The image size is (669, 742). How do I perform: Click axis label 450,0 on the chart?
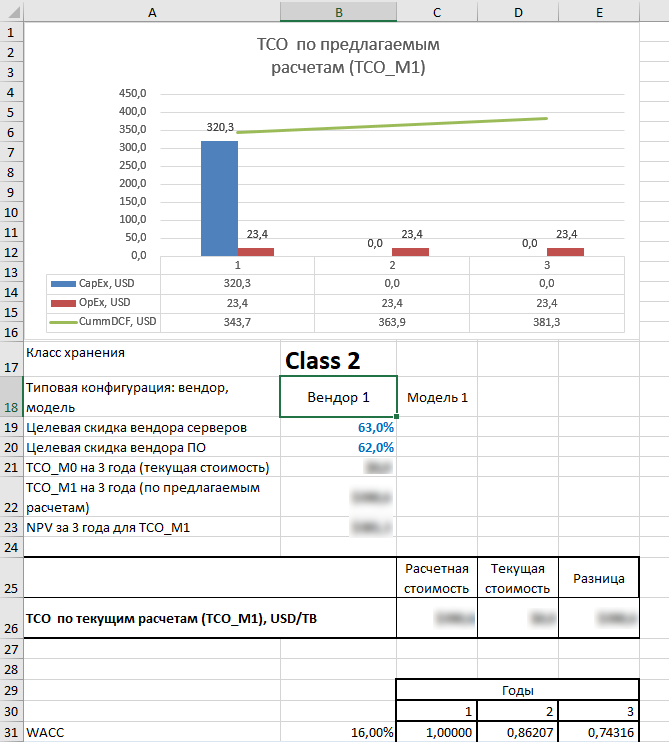(x=132, y=93)
